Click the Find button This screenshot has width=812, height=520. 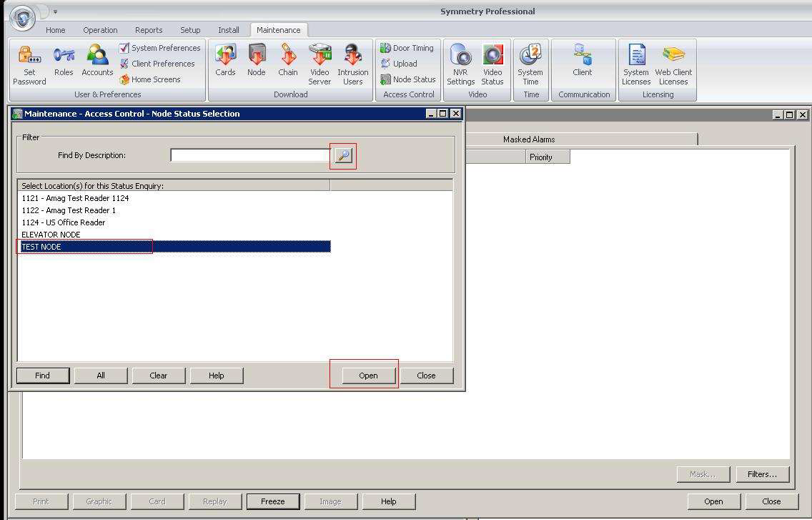point(42,376)
